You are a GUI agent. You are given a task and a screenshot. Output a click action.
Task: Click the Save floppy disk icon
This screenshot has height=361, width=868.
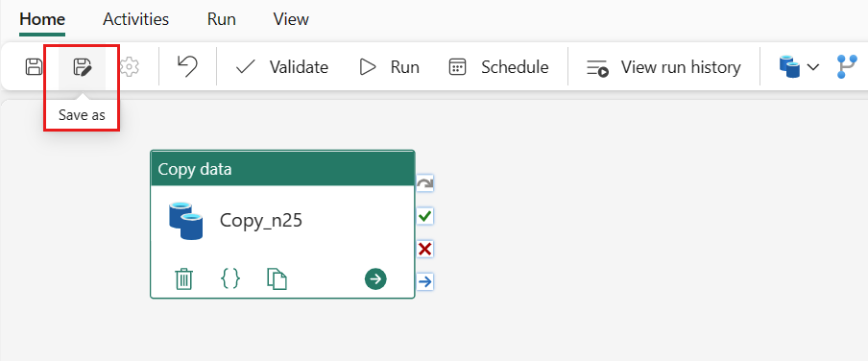click(35, 67)
